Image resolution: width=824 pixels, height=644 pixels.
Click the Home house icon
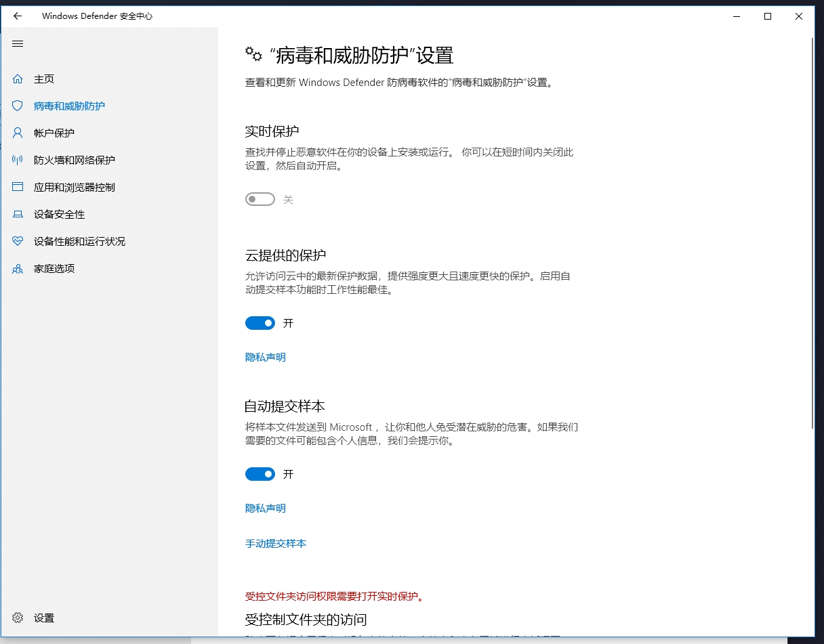click(18, 79)
